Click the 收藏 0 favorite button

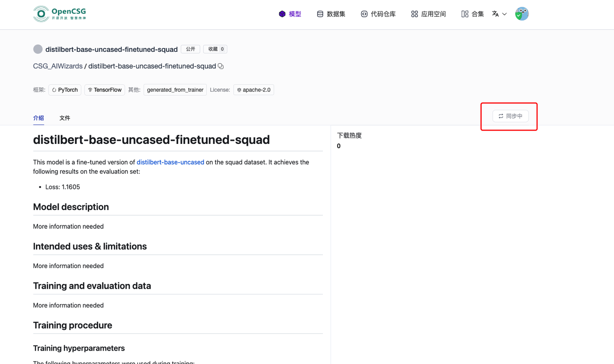pos(215,49)
